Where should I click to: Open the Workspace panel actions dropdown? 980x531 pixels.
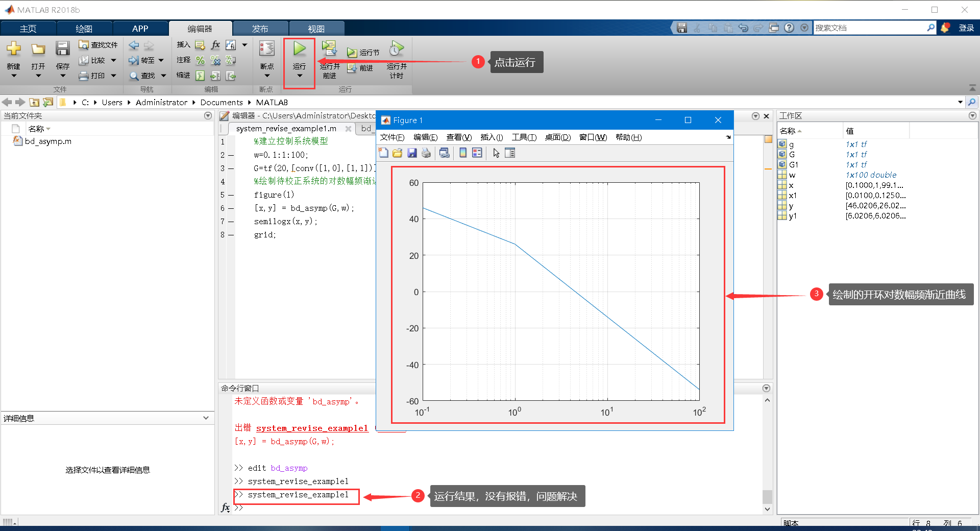(972, 116)
